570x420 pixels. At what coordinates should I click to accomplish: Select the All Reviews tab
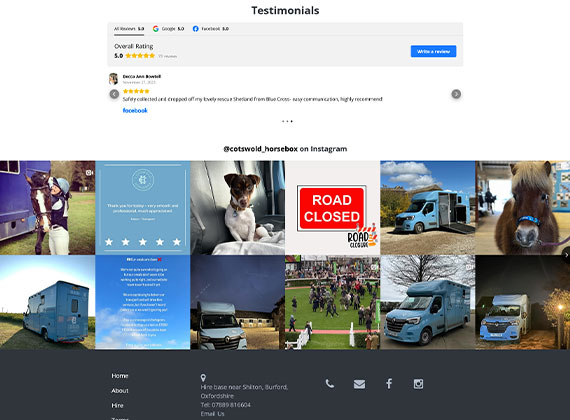pyautogui.click(x=129, y=29)
